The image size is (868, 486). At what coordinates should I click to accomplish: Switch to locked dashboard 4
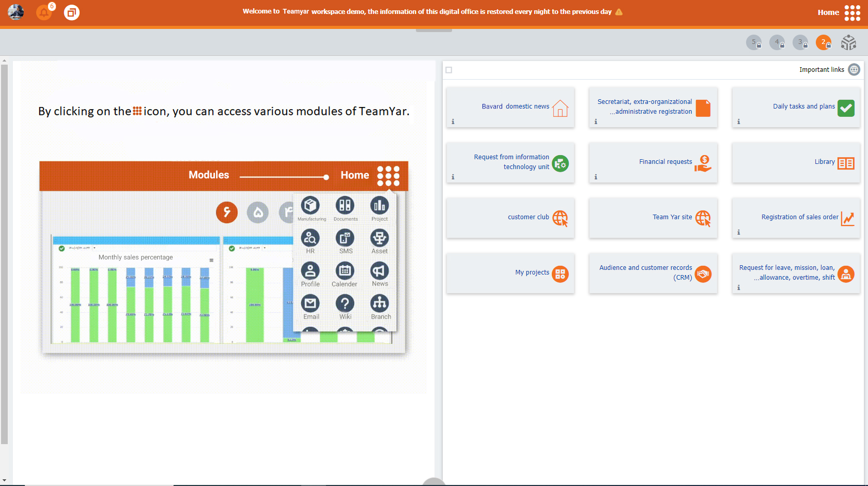[777, 42]
